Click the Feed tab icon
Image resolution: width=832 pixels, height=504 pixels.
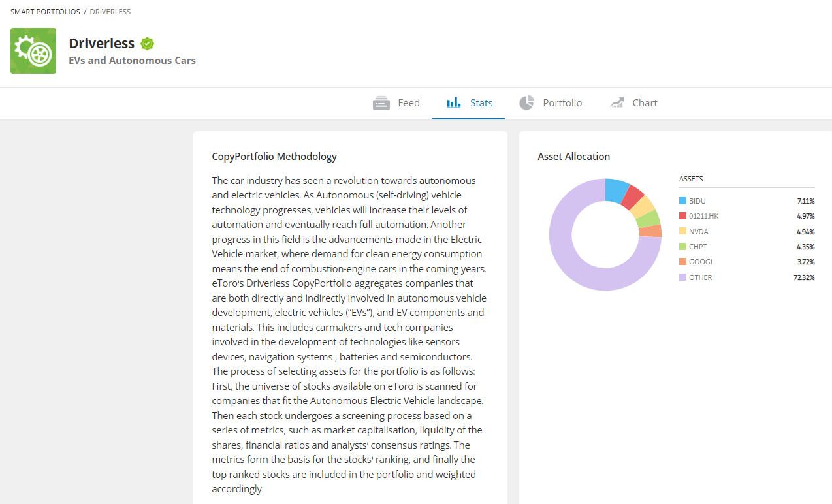pyautogui.click(x=381, y=103)
